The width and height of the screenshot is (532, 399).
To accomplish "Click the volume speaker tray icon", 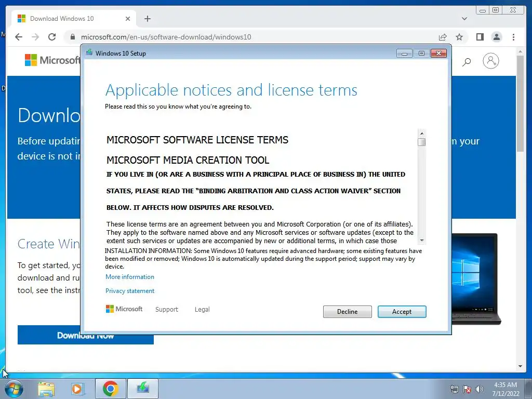I will click(x=480, y=389).
